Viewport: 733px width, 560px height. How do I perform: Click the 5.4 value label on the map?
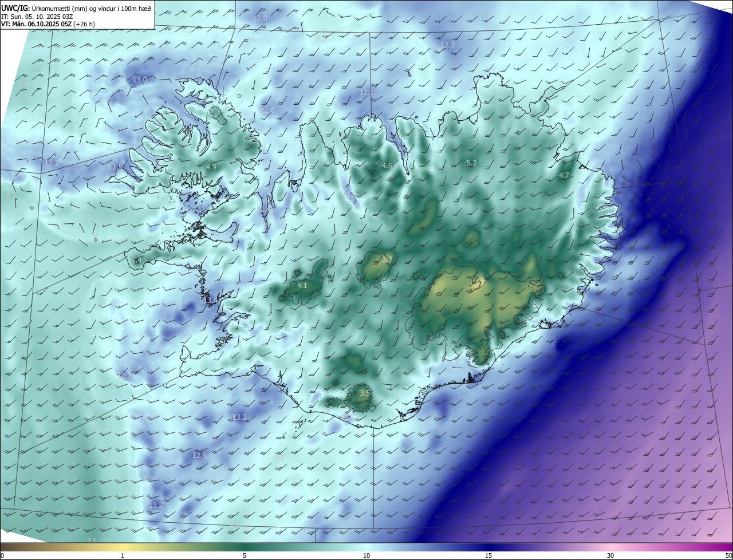pyautogui.click(x=136, y=261)
